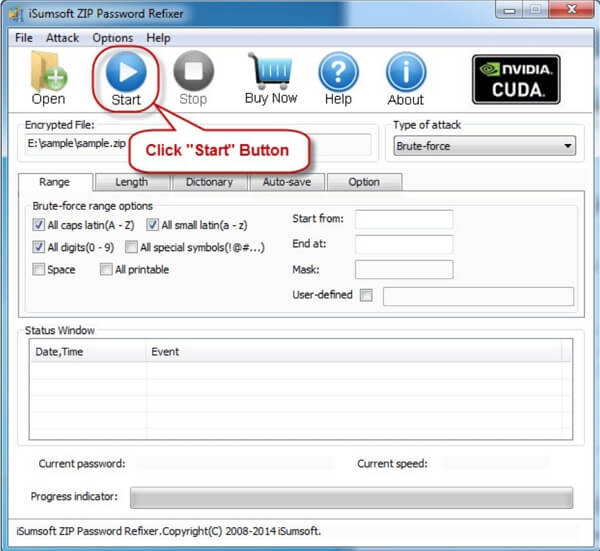The image size is (600, 551).
Task: Enable the Space checkbox
Action: pyautogui.click(x=38, y=269)
